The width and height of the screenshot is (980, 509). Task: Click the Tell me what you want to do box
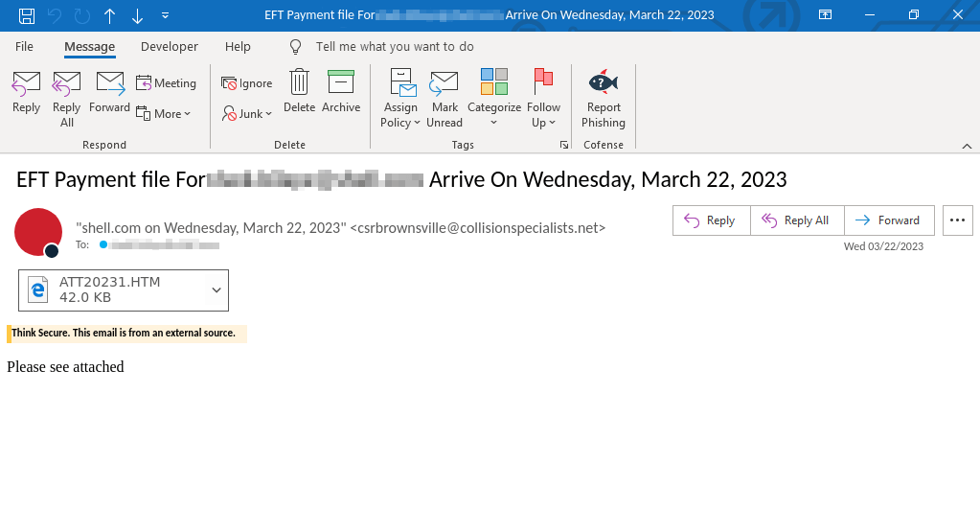(x=395, y=47)
